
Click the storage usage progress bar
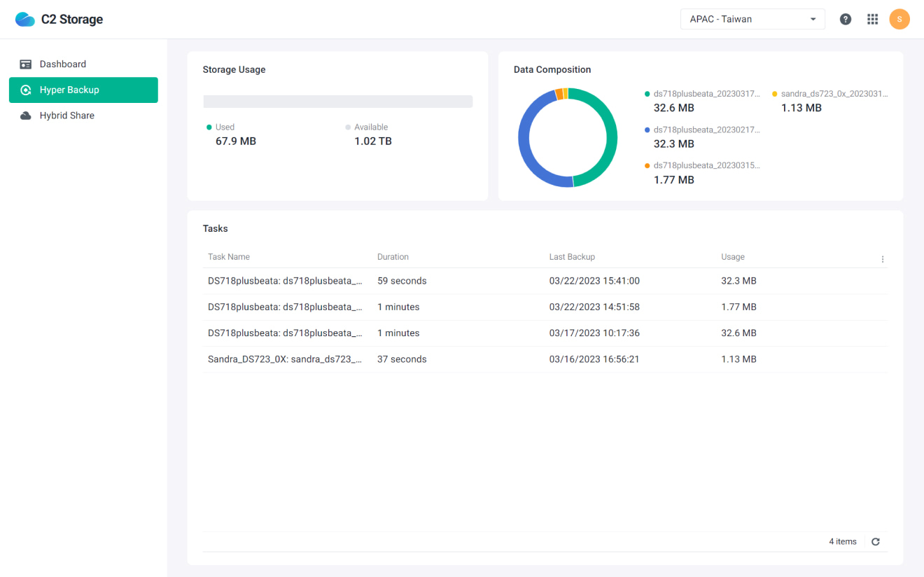pyautogui.click(x=338, y=102)
